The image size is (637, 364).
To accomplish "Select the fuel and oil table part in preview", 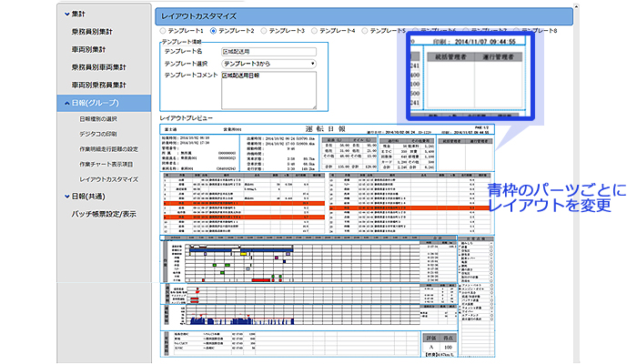I will [x=349, y=153].
